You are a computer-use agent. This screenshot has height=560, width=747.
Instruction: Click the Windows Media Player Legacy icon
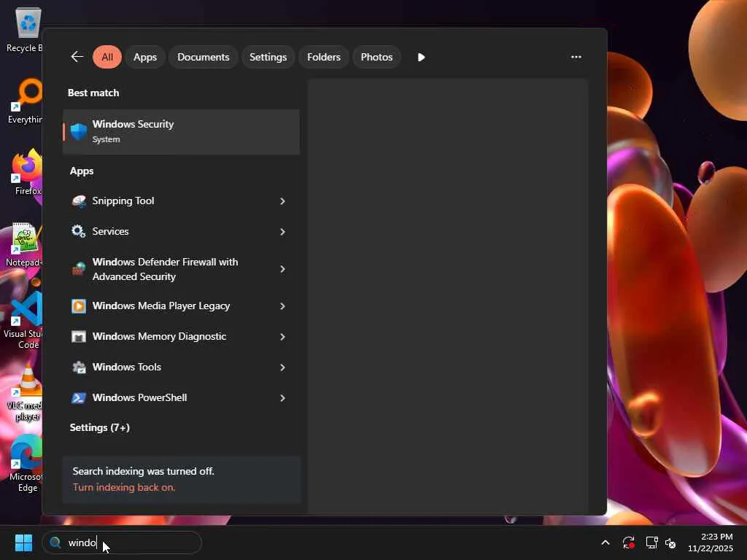79,306
